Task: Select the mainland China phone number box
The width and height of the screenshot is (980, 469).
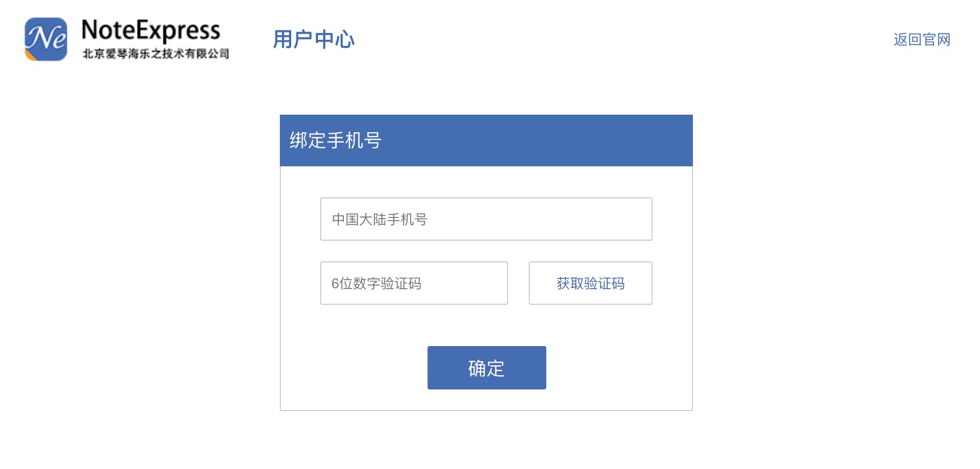Action: [x=486, y=219]
